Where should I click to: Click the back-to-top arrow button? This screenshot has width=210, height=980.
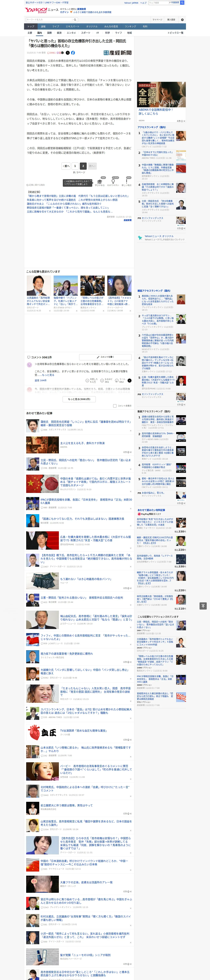point(203,606)
